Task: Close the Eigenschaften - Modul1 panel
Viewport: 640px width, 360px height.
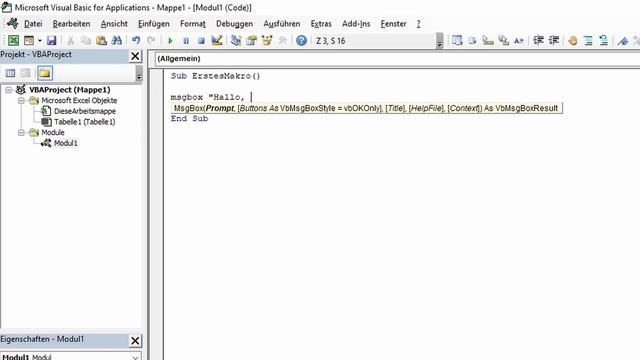Action: click(x=135, y=340)
